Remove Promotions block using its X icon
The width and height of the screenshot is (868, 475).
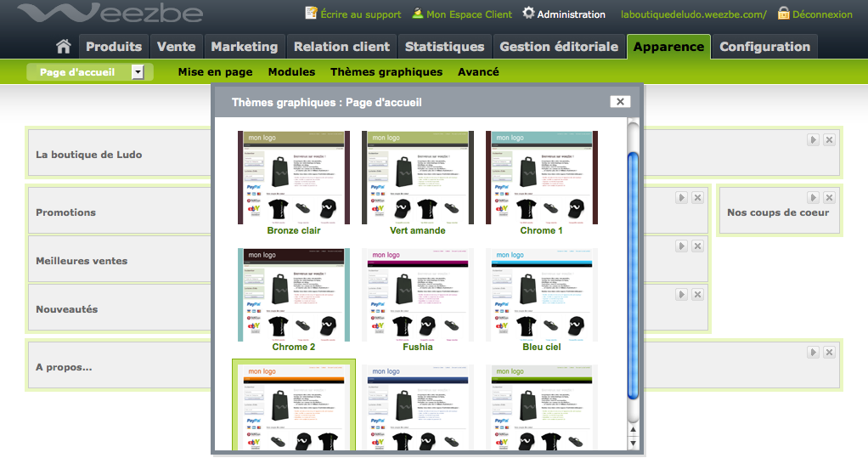coord(697,198)
